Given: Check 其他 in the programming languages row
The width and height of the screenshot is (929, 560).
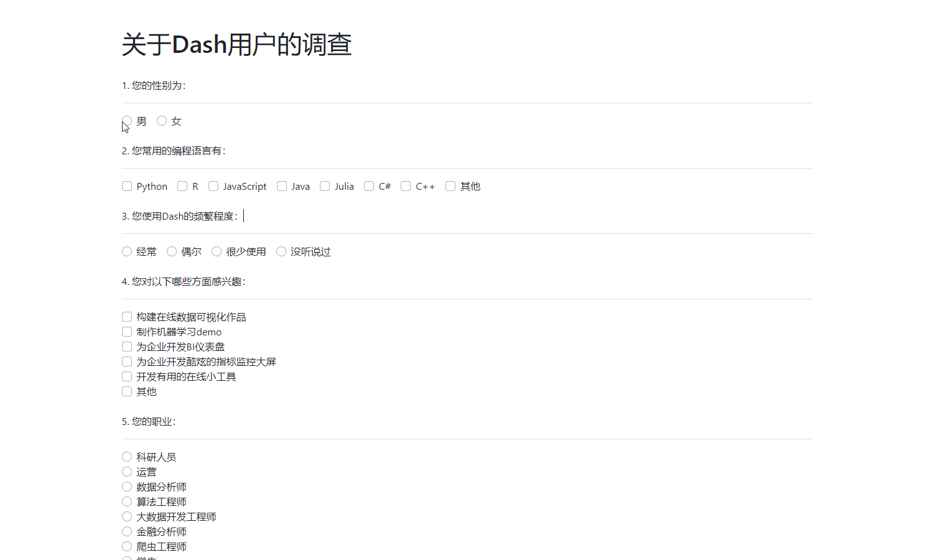Looking at the screenshot, I should 450,186.
